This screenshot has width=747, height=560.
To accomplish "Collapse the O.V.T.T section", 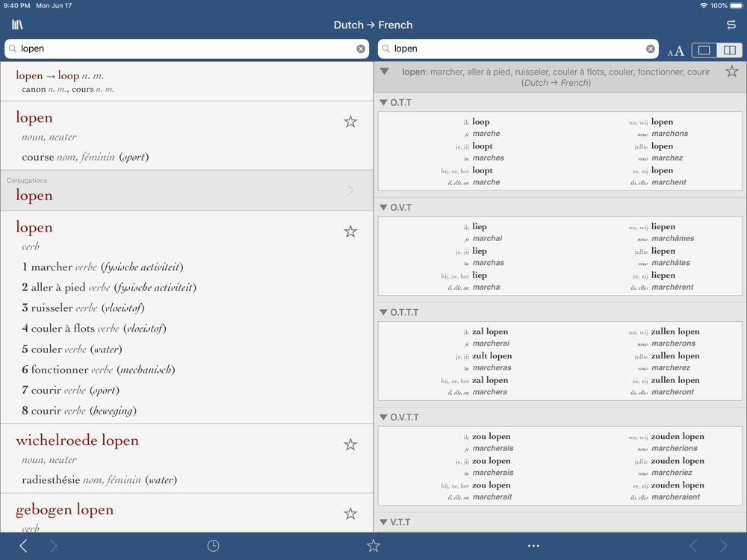I will point(383,417).
